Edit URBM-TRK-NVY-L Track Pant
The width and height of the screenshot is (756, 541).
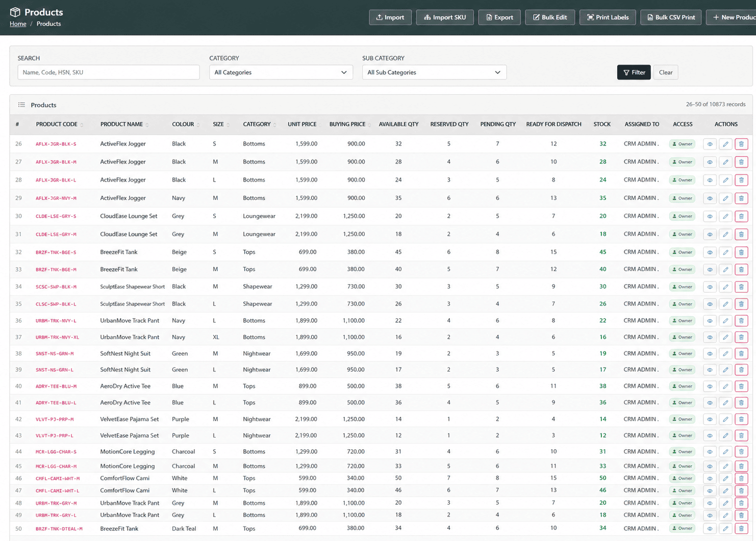pyautogui.click(x=725, y=321)
